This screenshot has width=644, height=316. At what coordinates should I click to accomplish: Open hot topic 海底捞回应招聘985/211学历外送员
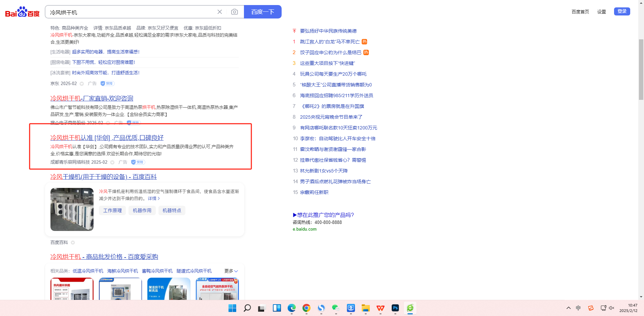[336, 95]
